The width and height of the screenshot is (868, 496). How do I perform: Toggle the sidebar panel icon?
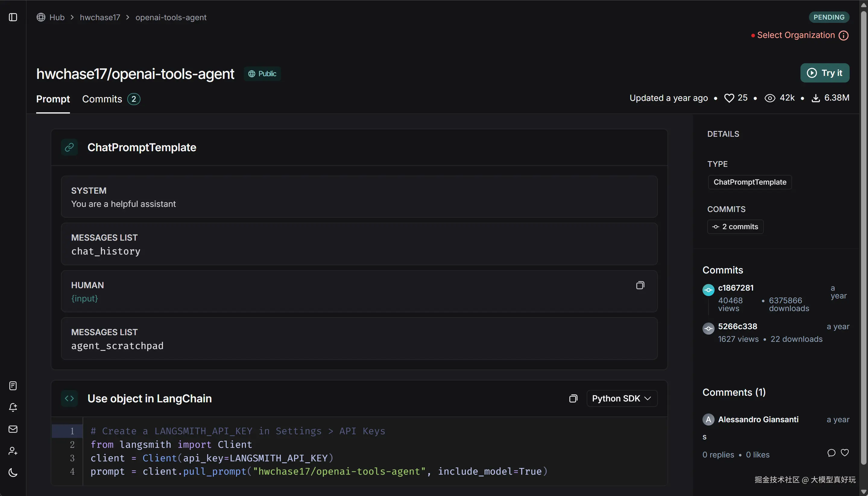pos(13,17)
